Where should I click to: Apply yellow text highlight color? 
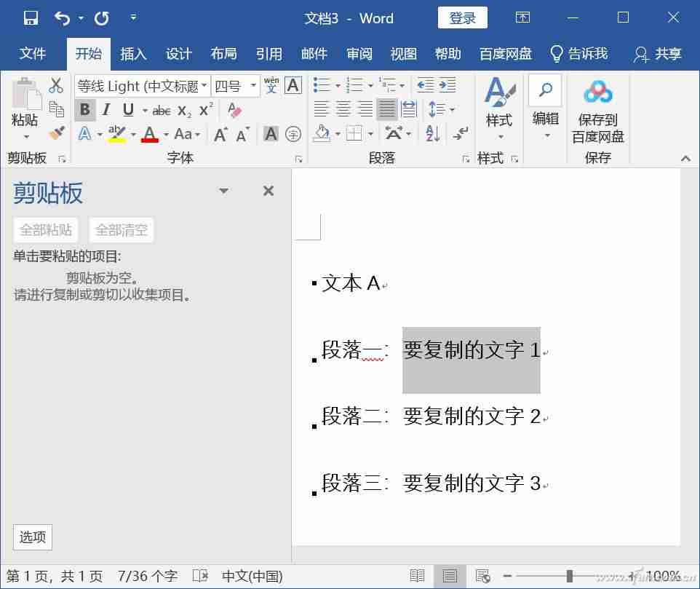[117, 133]
